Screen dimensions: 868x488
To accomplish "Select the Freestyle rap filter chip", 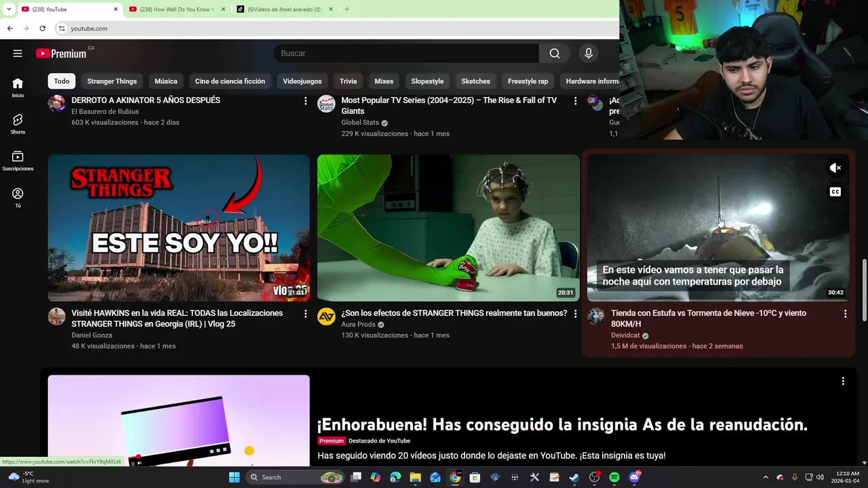I will [x=528, y=81].
